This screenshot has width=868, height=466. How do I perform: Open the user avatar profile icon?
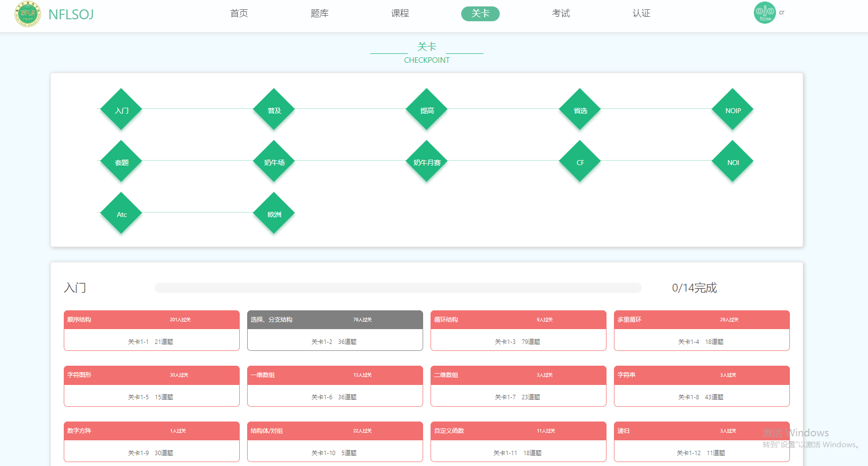[764, 13]
